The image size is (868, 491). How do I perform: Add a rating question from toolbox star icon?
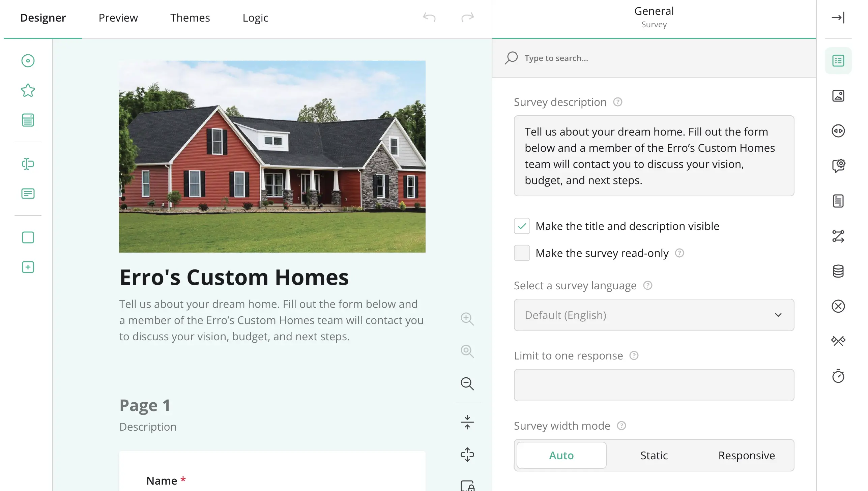(x=28, y=90)
